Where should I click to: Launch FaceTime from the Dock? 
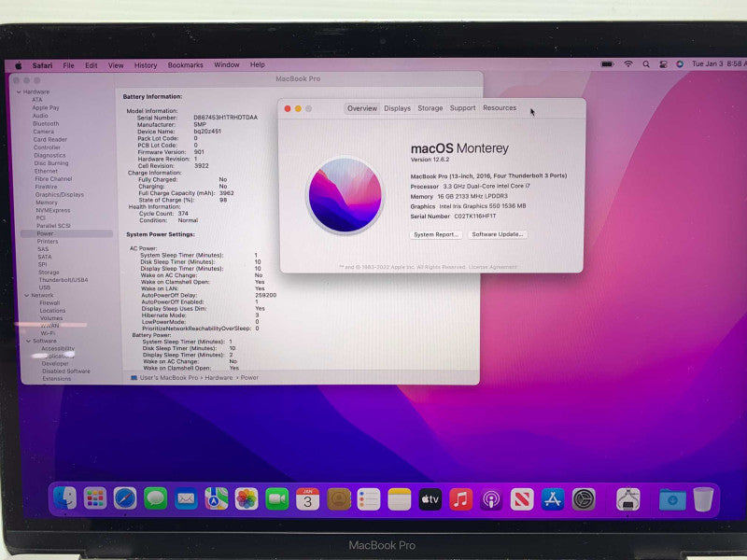tap(277, 498)
